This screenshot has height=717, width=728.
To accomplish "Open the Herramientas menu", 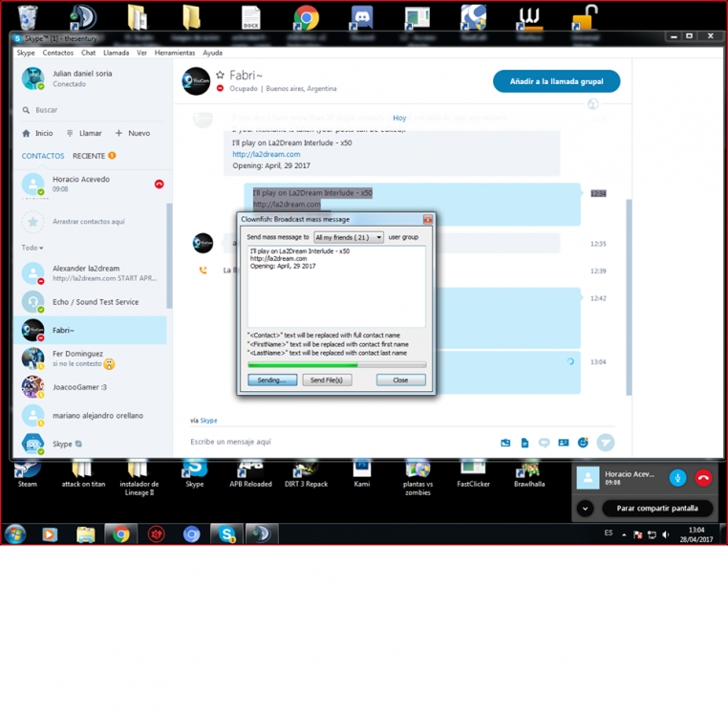I will click(x=174, y=53).
